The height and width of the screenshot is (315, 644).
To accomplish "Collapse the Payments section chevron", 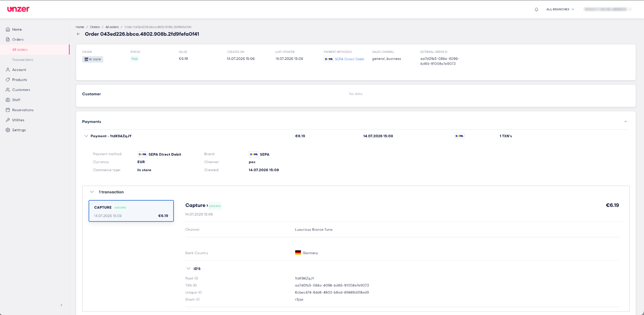I will 625,122.
